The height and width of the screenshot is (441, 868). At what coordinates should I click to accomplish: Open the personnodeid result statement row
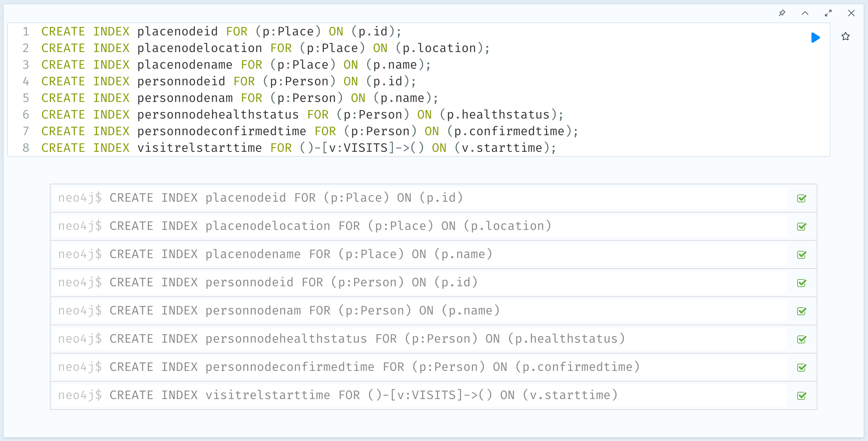coord(434,283)
